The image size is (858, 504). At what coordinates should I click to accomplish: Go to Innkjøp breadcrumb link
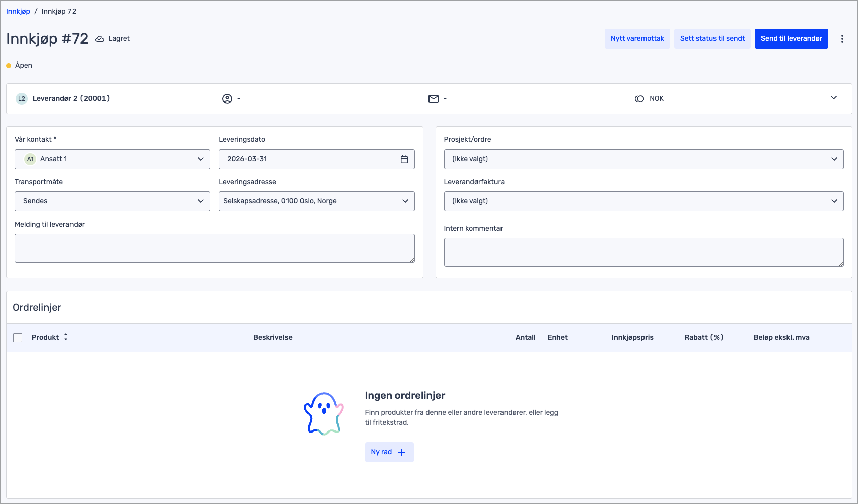click(x=18, y=11)
